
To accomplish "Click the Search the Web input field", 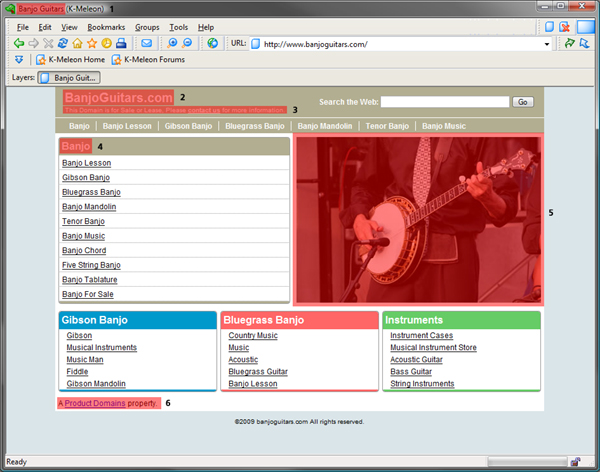I will tap(445, 102).
